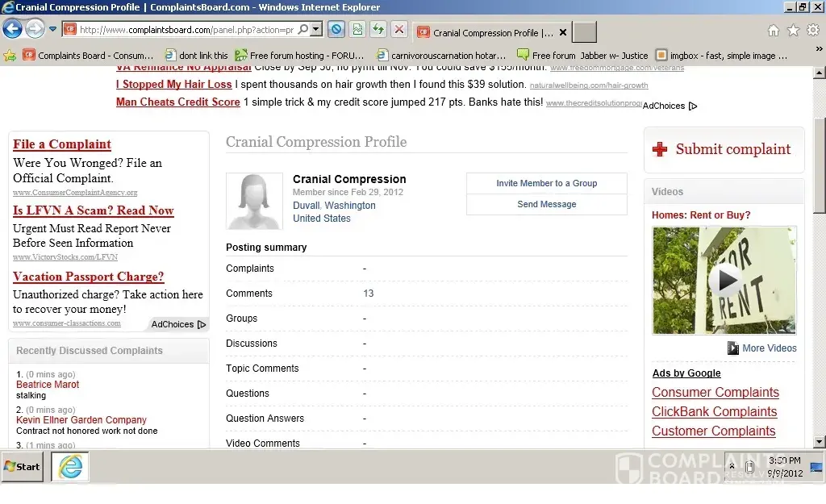Click Ads by Google label
826x504 pixels.
click(686, 373)
